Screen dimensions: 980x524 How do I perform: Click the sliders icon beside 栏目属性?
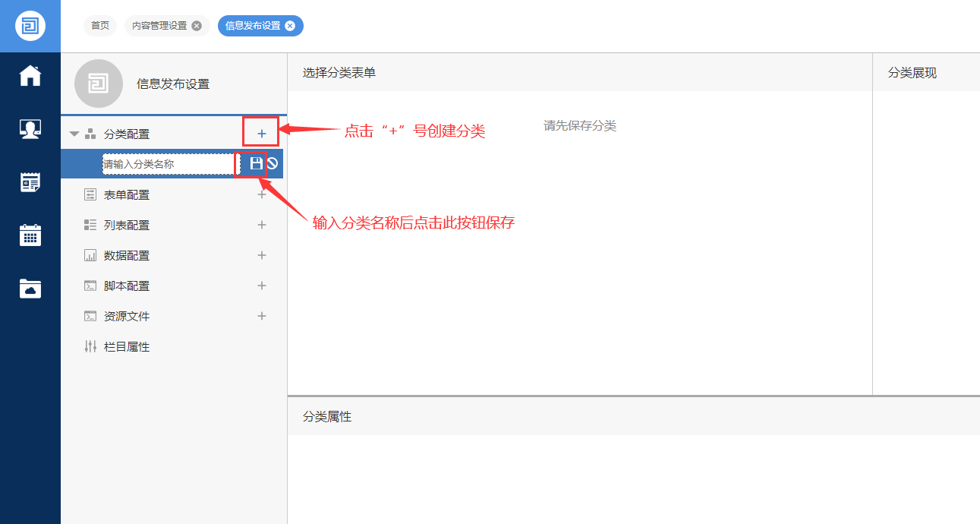(90, 346)
